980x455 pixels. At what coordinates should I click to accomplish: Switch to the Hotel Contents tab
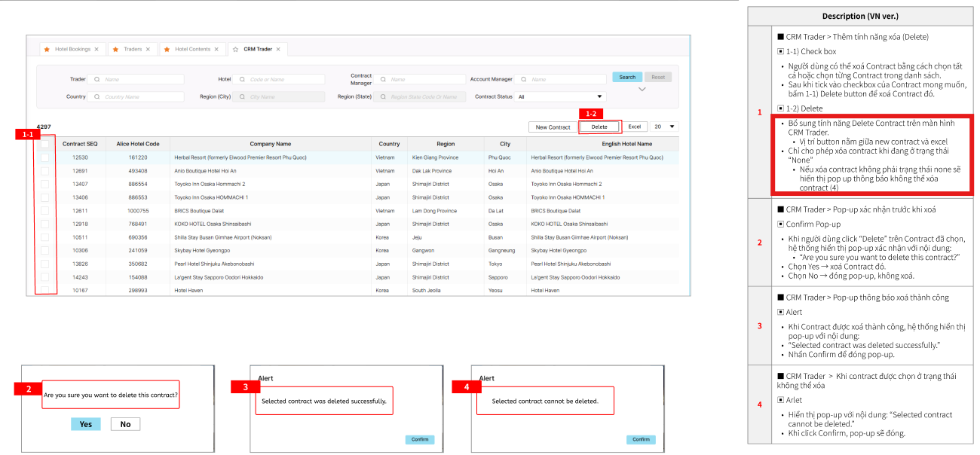[192, 49]
